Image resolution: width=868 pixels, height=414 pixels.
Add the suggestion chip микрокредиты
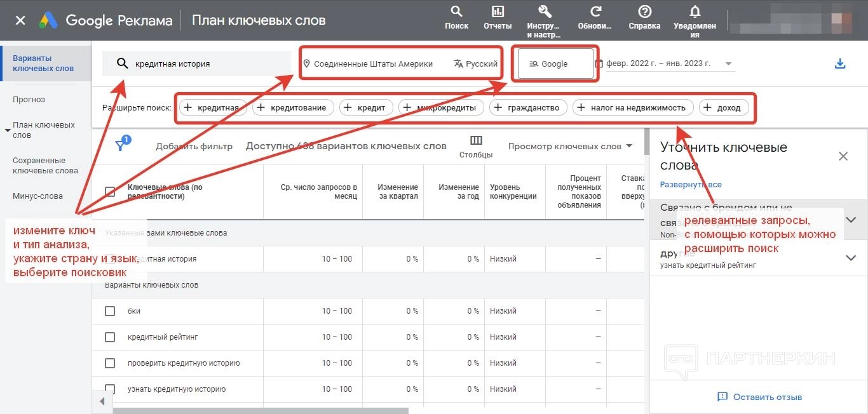pyautogui.click(x=441, y=107)
